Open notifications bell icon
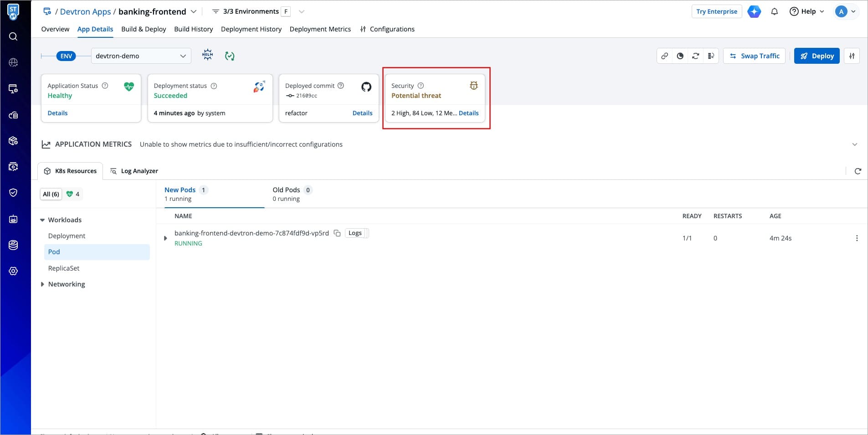This screenshot has width=868, height=435. click(x=774, y=11)
